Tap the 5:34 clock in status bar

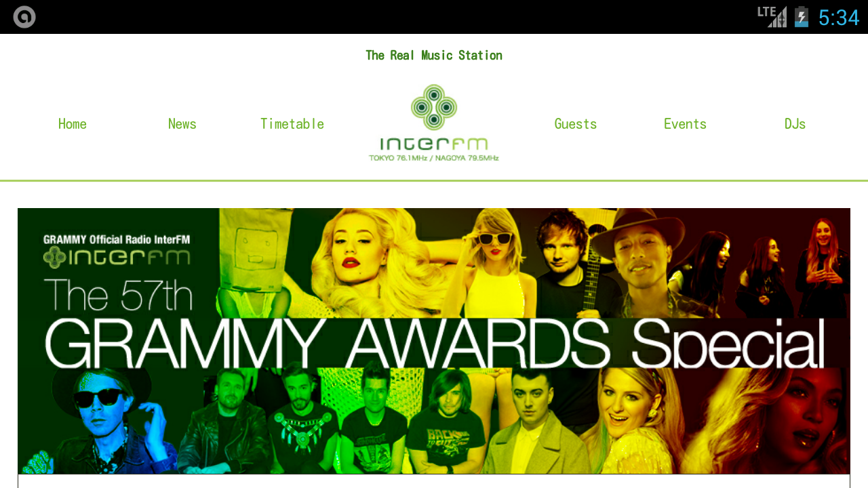tap(839, 18)
